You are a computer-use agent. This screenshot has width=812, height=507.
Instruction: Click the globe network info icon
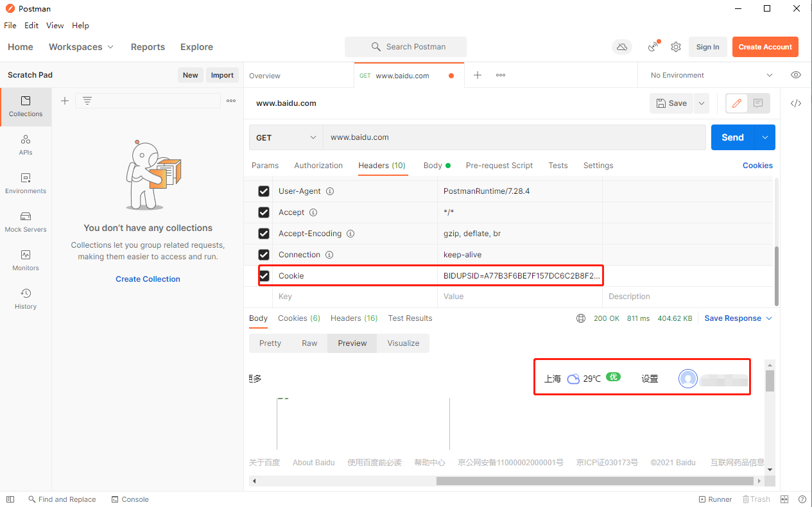[581, 318]
